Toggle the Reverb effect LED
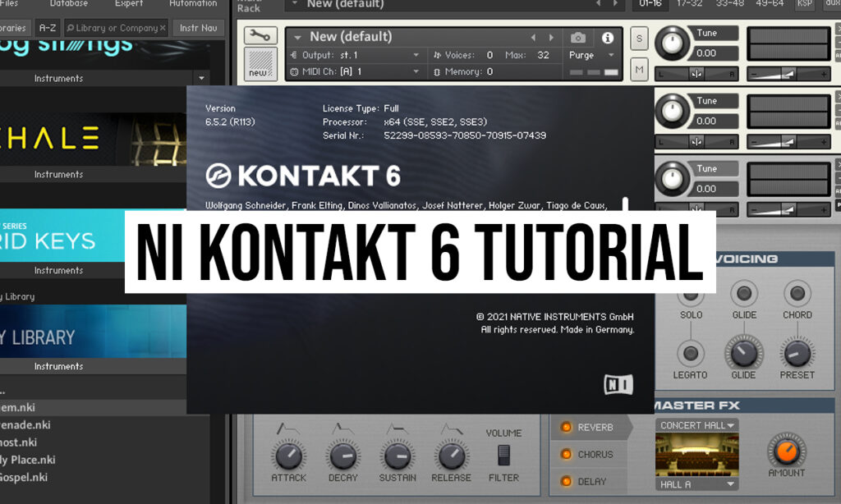 pos(566,428)
